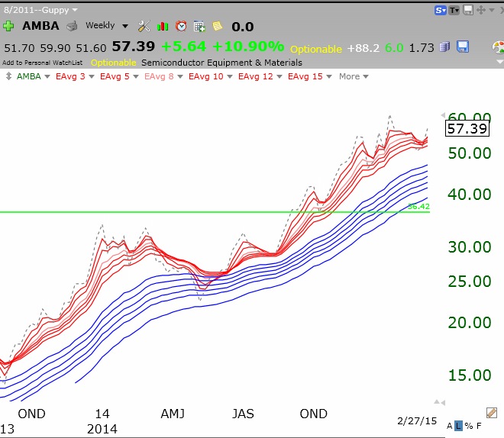The width and height of the screenshot is (504, 438).
Task: Click small gray arrow beside 60.00 label
Action: pos(443,115)
